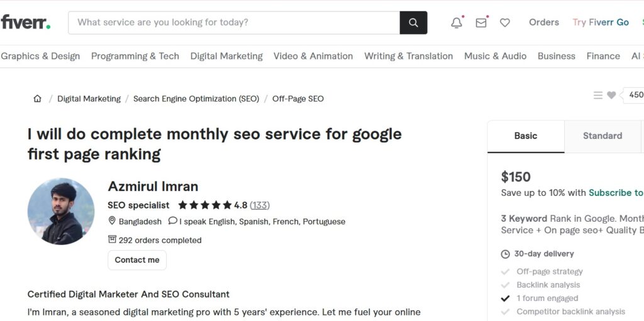Open the favorites heart in header
644x321 pixels.
click(x=505, y=23)
